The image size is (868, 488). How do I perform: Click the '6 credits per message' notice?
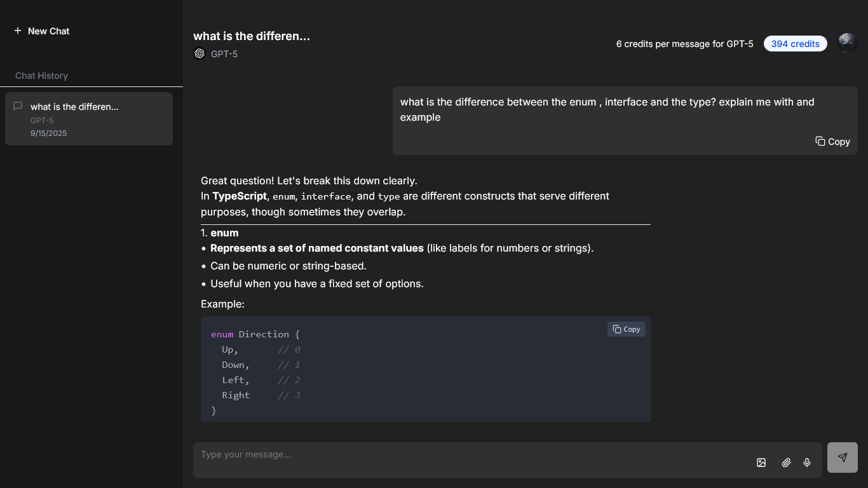point(684,44)
